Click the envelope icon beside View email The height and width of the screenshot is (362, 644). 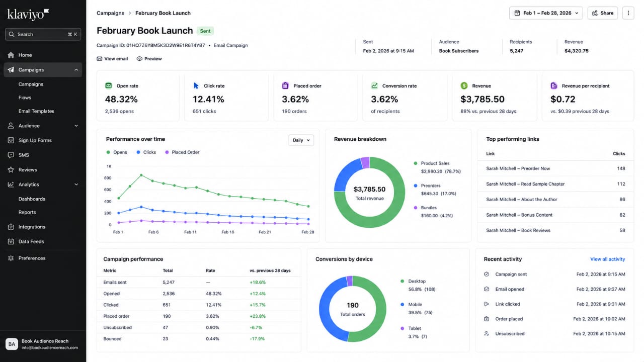coord(100,59)
